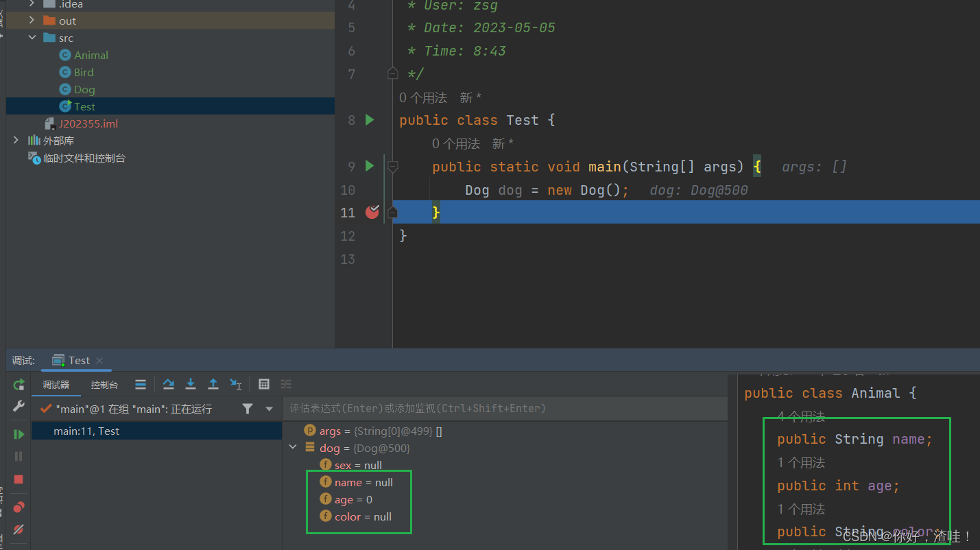Image resolution: width=980 pixels, height=550 pixels.
Task: Expand the 外部库 node
Action: pyautogui.click(x=16, y=141)
